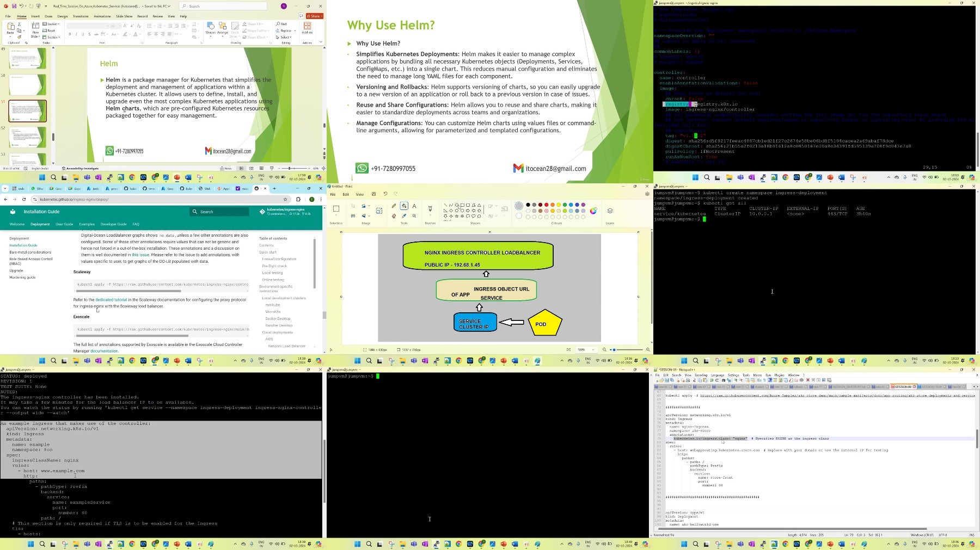
Task: Open the Layout dropdown in PowerPoint
Action: (x=52, y=24)
